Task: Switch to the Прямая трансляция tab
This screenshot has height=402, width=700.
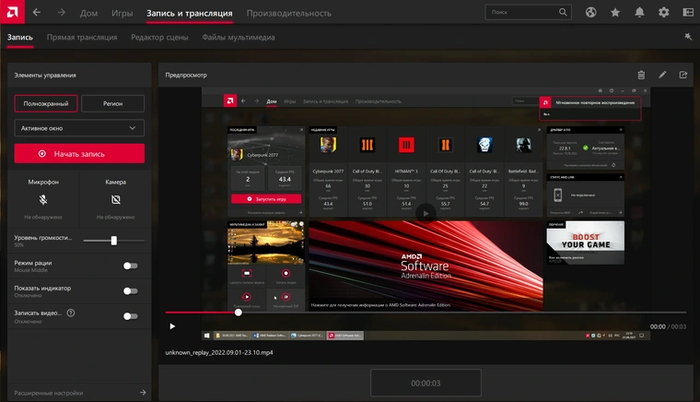Action: pos(82,36)
